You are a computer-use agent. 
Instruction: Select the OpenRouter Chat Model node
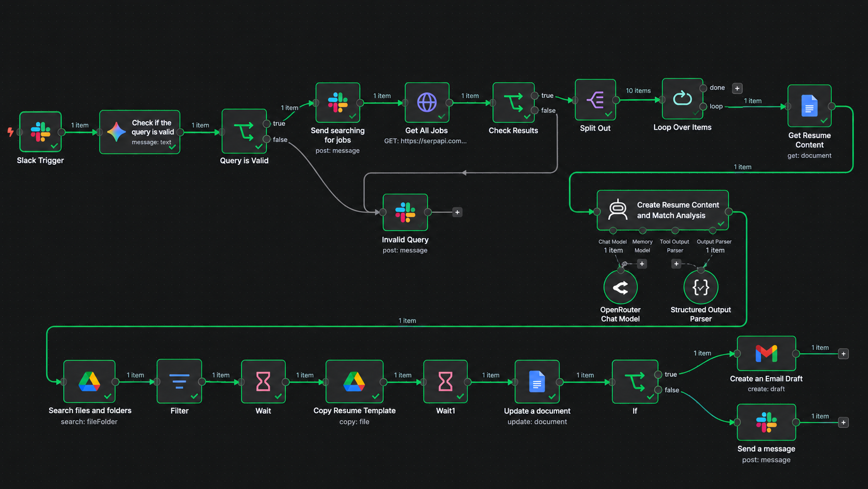click(620, 287)
